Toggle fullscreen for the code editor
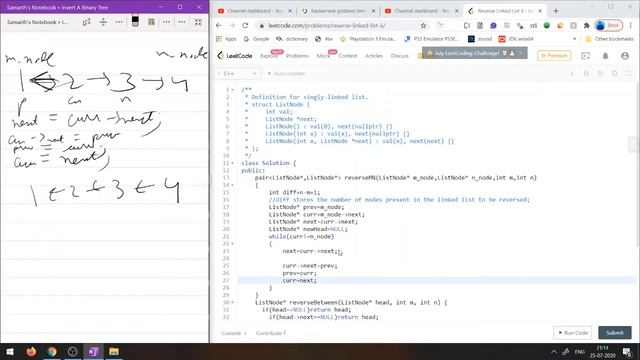640x360 pixels. point(629,73)
